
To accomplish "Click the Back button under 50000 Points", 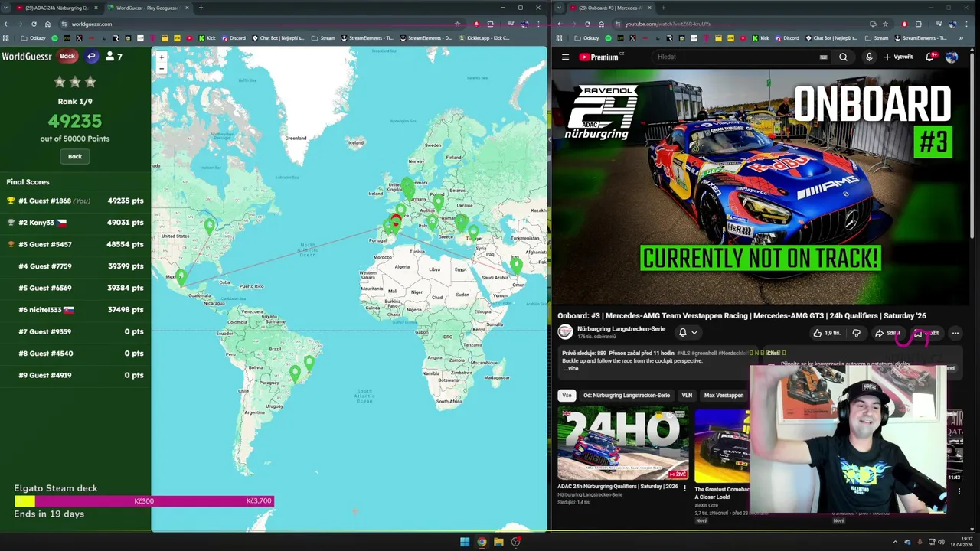I will click(x=75, y=156).
